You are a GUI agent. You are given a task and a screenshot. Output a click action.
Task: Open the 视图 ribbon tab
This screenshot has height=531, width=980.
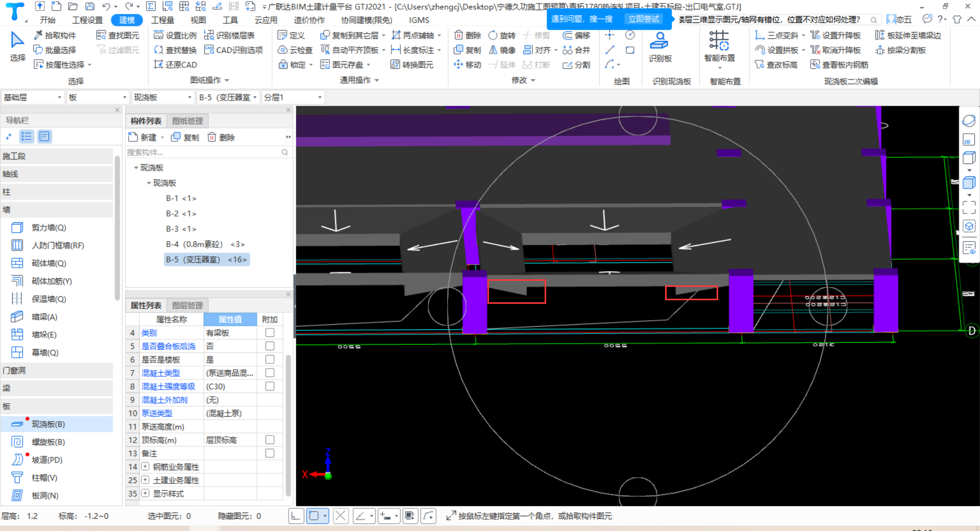click(198, 20)
